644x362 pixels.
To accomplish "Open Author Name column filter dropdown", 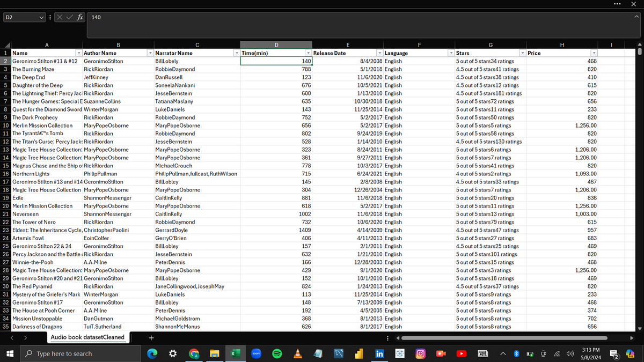I will (150, 53).
